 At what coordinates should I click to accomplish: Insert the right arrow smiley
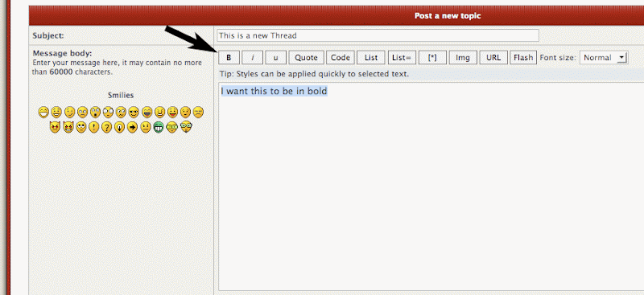click(132, 127)
